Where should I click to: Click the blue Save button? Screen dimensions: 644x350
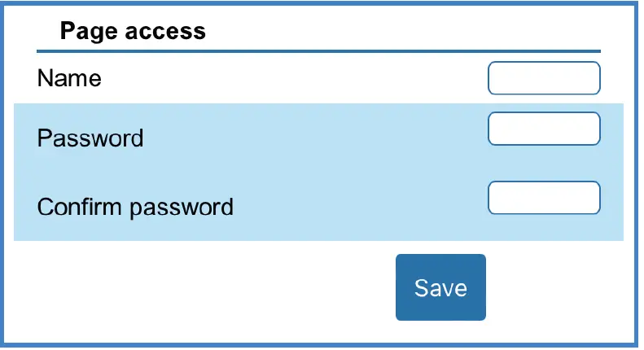point(440,287)
